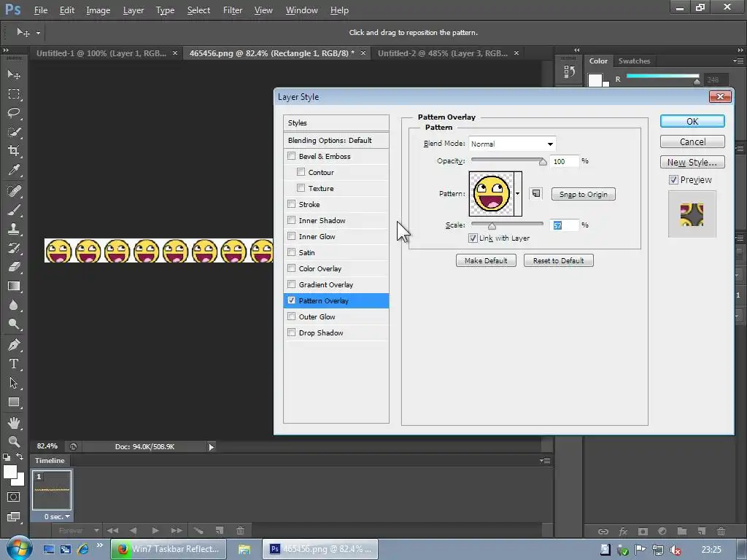
Task: Select the Rectangular Marquee tool
Action: tap(14, 94)
